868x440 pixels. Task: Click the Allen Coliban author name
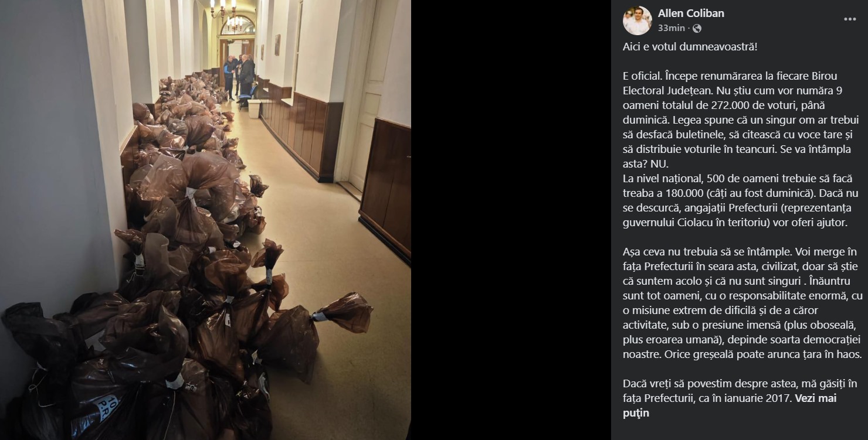point(691,13)
